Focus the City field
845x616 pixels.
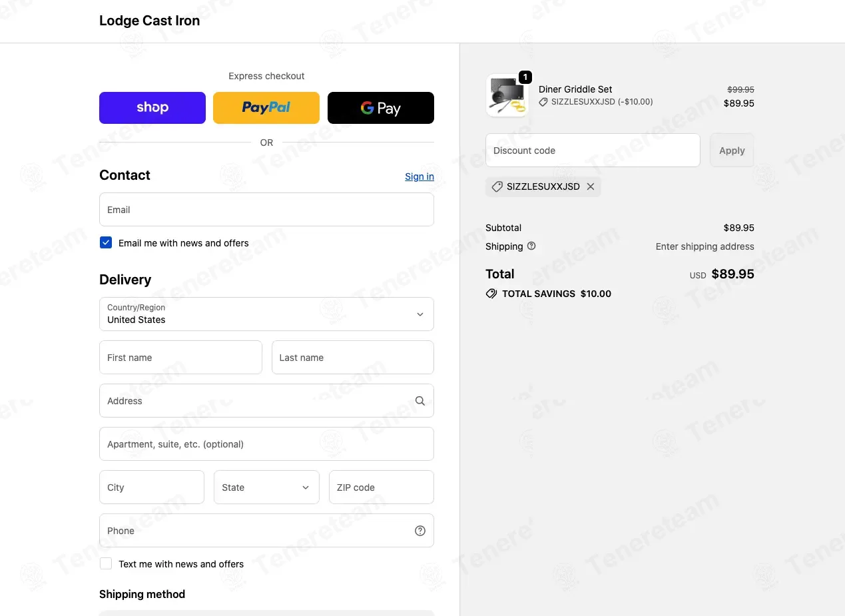[152, 487]
